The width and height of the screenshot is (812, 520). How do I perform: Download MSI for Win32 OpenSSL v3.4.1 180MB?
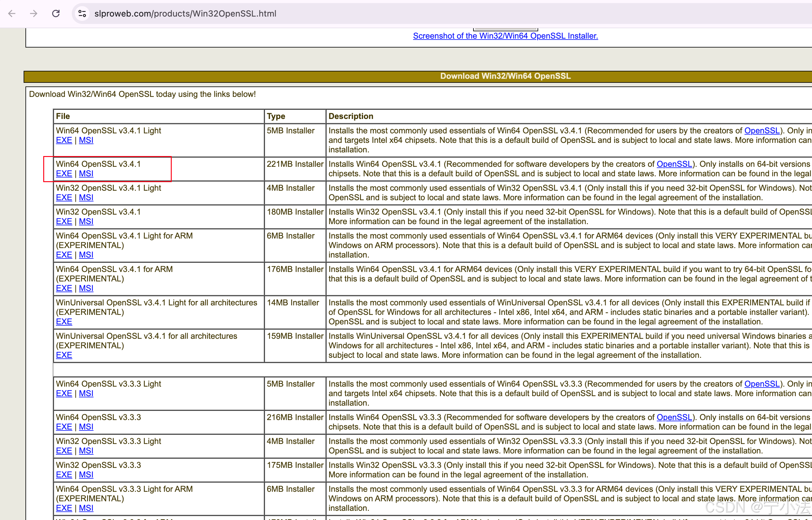point(86,221)
